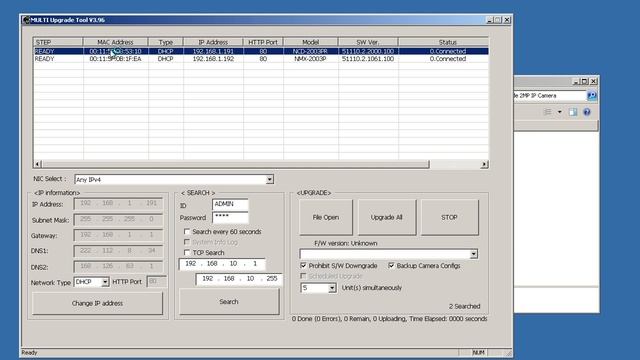This screenshot has width=640, height=360.
Task: Uncheck Backup Camera Configs
Action: tap(391, 266)
